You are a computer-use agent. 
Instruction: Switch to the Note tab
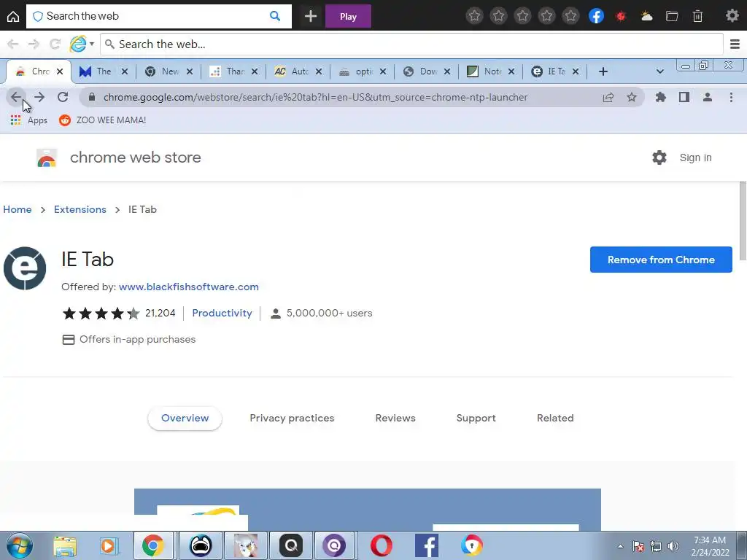click(492, 71)
